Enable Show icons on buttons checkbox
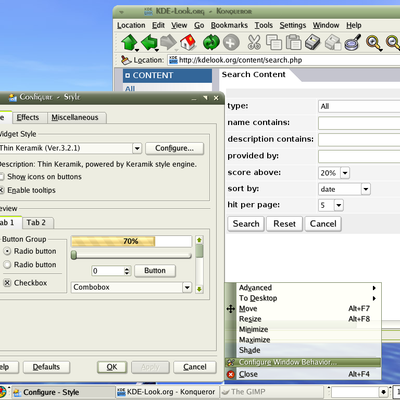Image resolution: width=400 pixels, height=400 pixels. click(x=2, y=177)
